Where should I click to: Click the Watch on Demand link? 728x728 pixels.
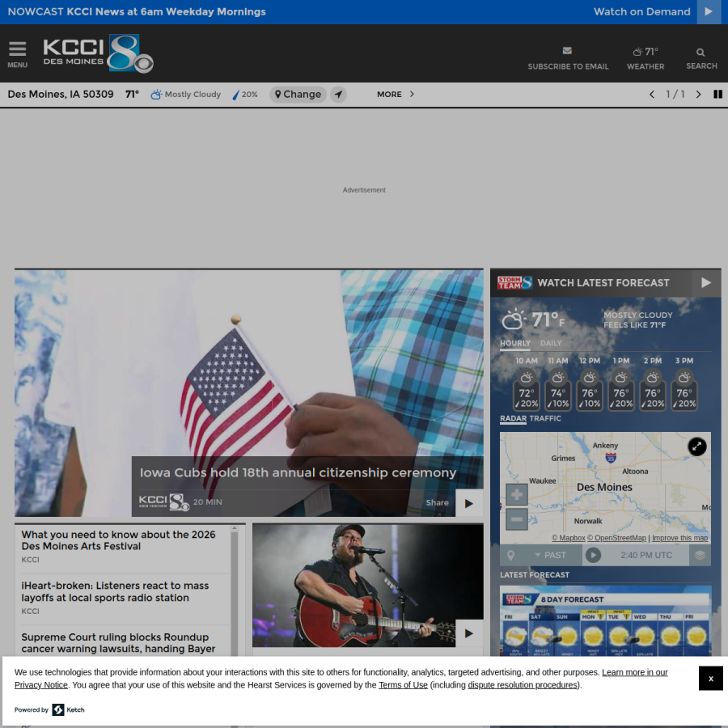pyautogui.click(x=641, y=11)
